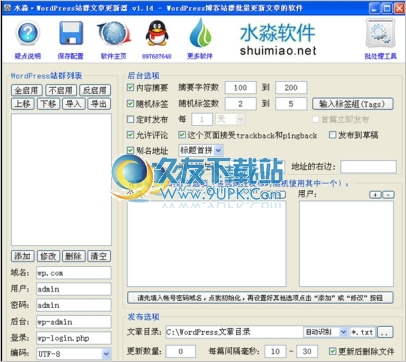The height and width of the screenshot is (362, 406).
Task: Click the 文章目录 path field
Action: [234, 332]
